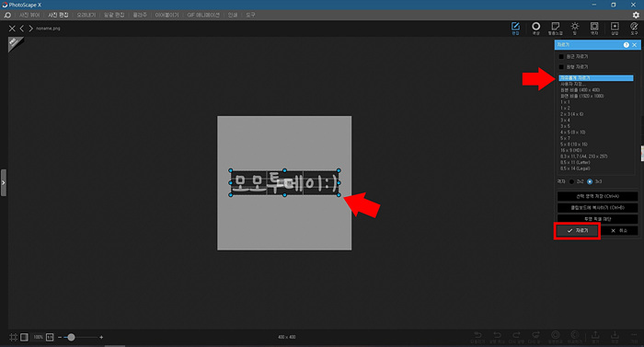
Task: Go to the next image arrow
Action: [30, 29]
